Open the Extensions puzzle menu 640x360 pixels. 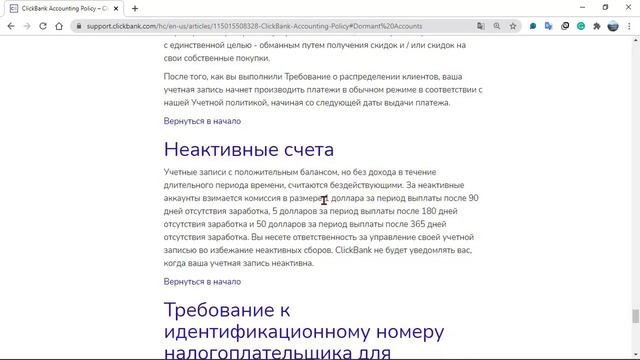[x=597, y=26]
